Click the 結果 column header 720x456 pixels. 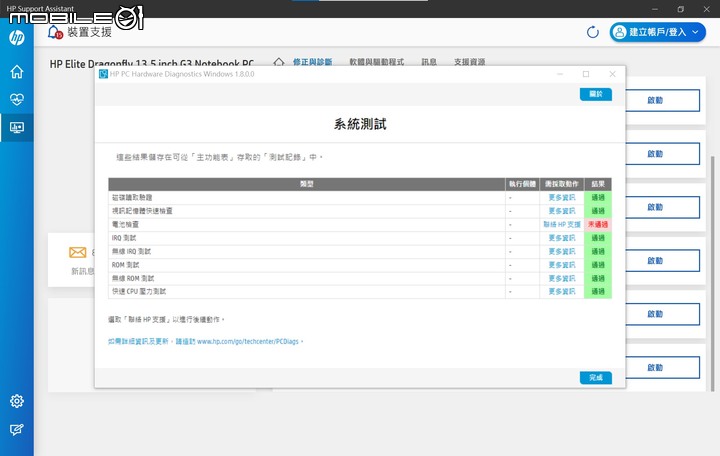(x=598, y=184)
